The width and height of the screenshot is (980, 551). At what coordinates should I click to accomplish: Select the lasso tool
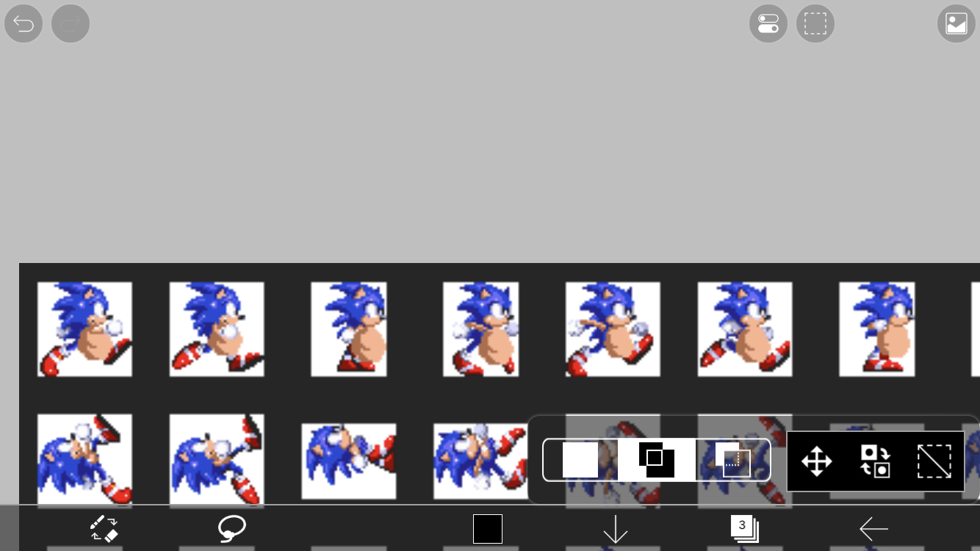click(x=231, y=528)
